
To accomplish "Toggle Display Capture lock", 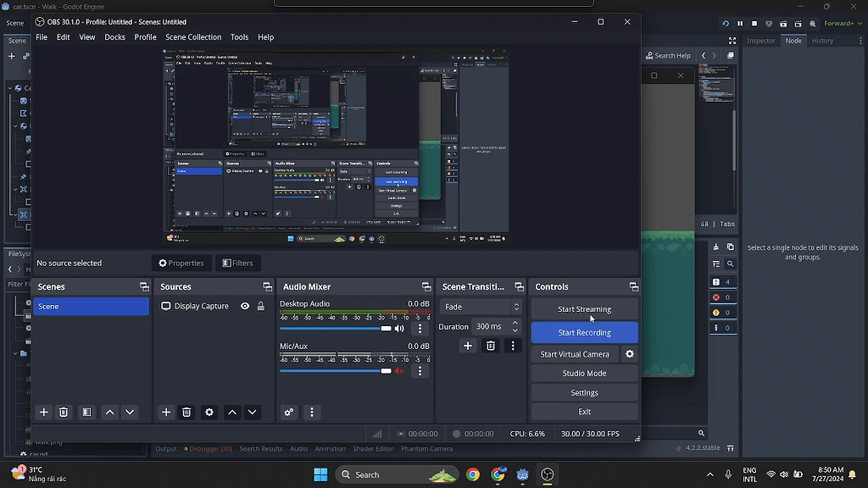I will [261, 306].
